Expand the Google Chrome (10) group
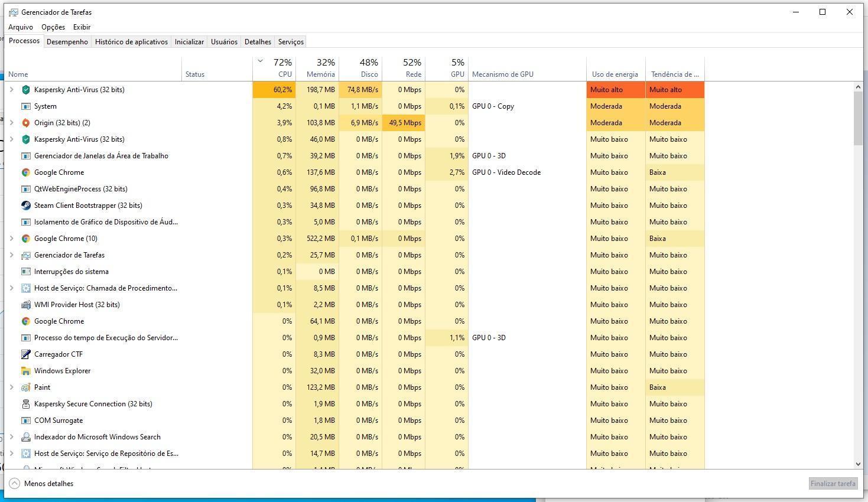 click(11, 239)
